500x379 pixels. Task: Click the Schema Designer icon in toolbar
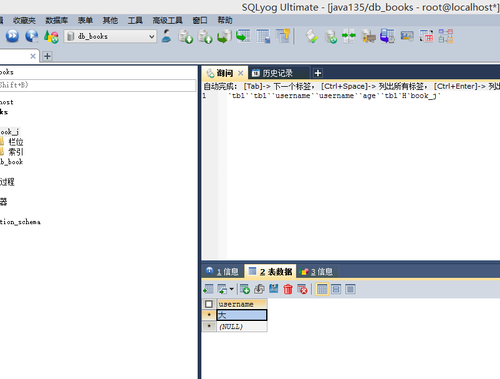[445, 36]
